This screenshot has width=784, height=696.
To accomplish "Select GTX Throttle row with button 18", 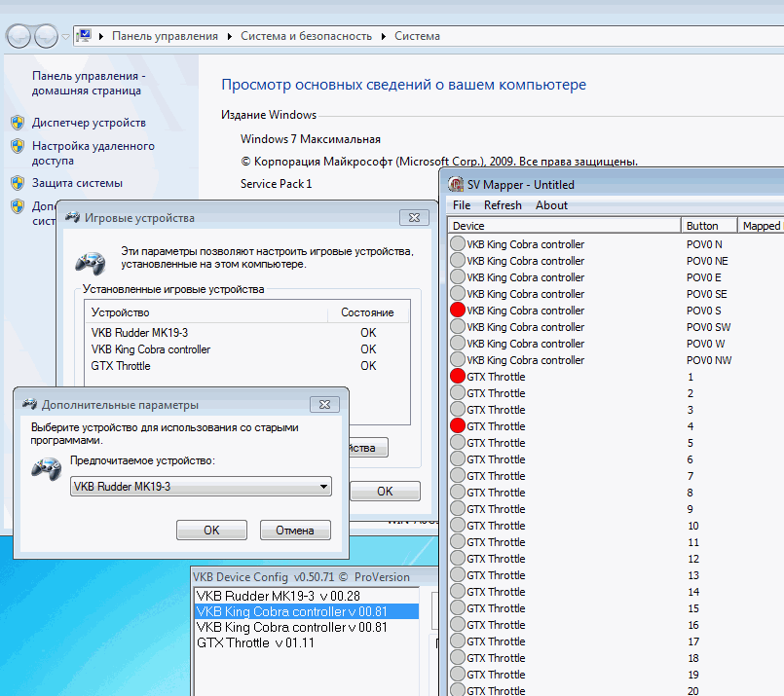I will 616,658.
